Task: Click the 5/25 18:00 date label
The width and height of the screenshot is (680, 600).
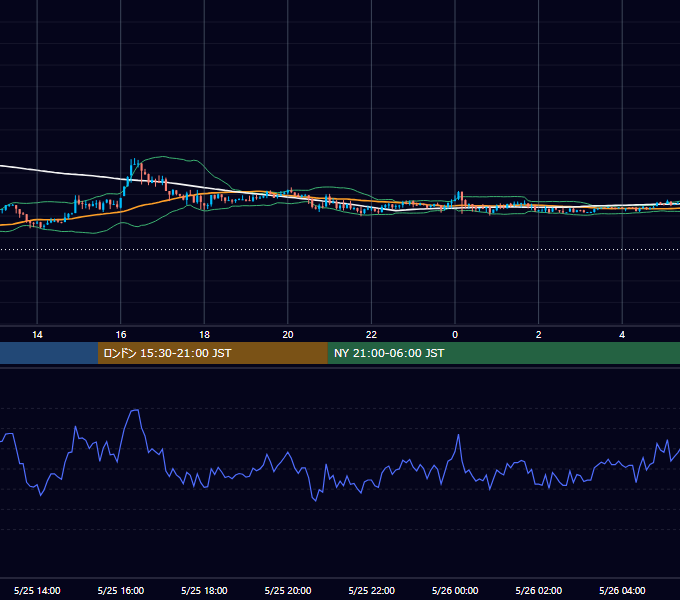Action: (204, 590)
